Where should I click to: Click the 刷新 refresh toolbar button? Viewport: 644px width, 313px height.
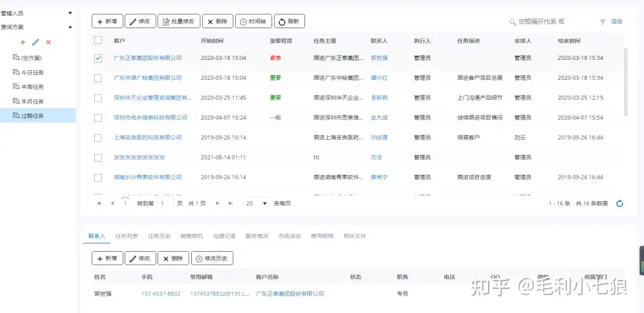pos(289,21)
